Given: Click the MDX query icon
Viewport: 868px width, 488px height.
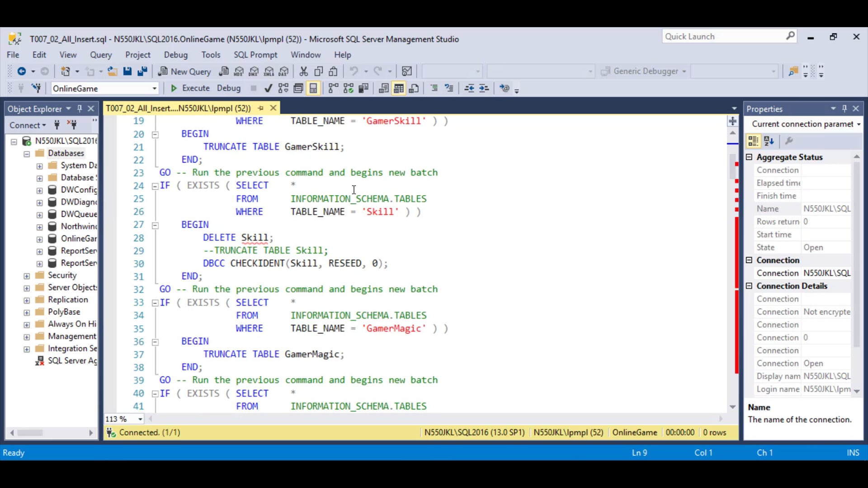Looking at the screenshot, I should pyautogui.click(x=239, y=71).
